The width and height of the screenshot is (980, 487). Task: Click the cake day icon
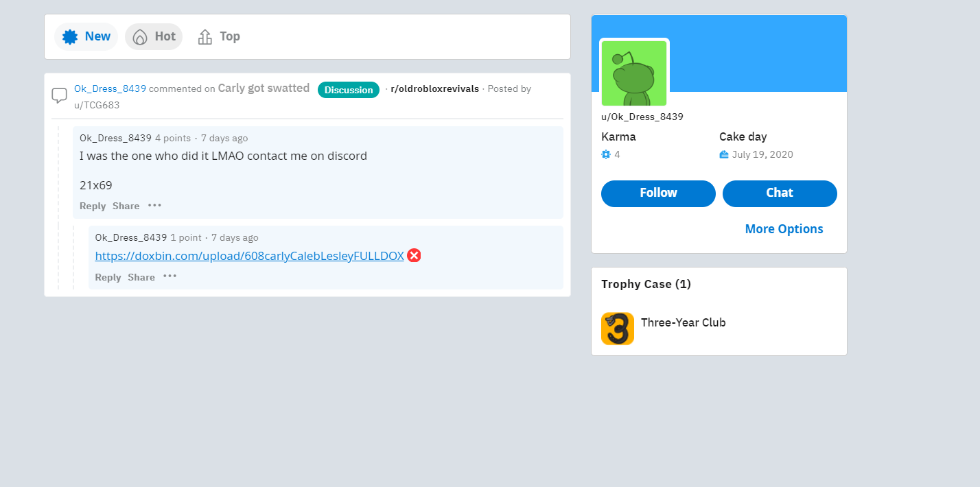point(723,154)
